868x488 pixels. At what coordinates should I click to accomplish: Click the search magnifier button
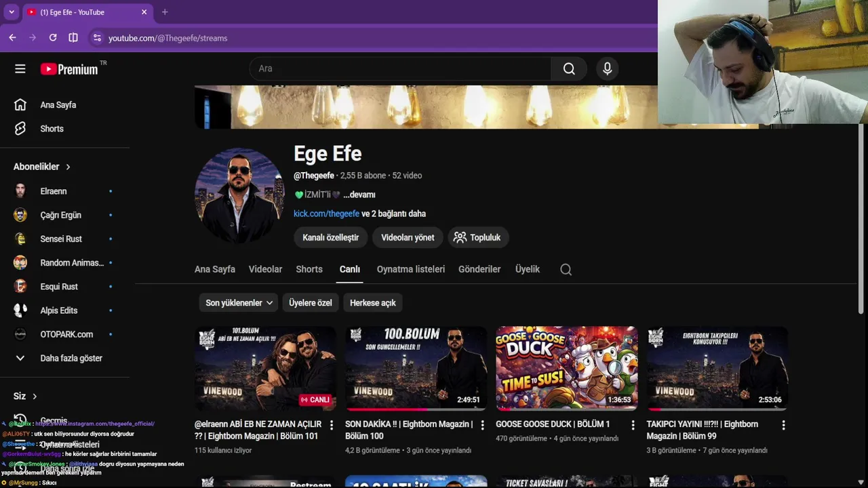pos(569,68)
